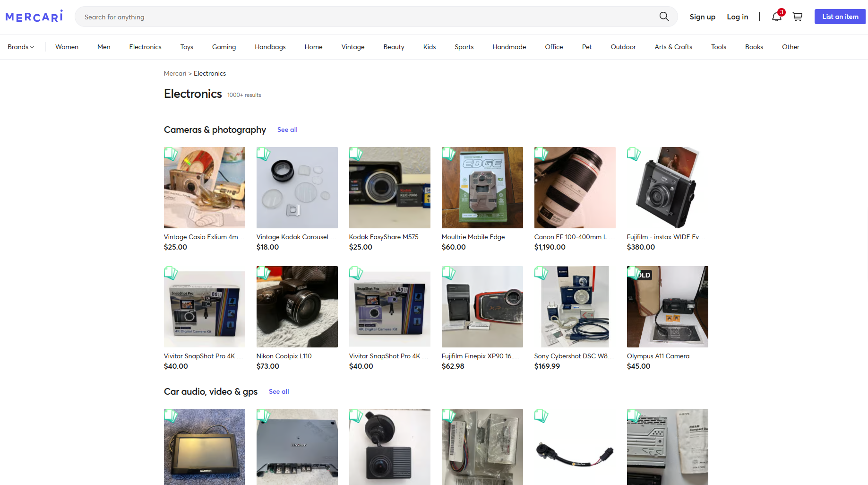Open the shopping cart icon
Viewport: 868px width, 485px height.
tap(798, 17)
